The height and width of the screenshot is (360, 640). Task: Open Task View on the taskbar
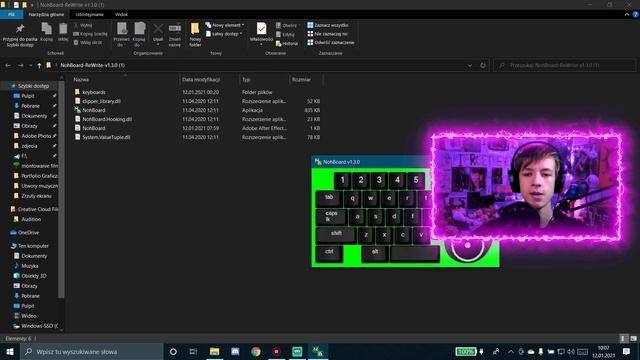pos(193,351)
